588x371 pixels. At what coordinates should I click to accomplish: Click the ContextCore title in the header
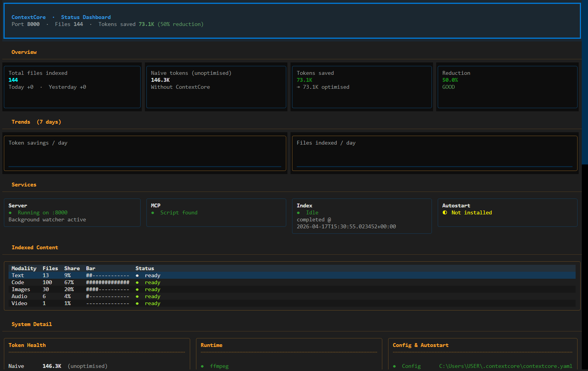click(x=29, y=17)
